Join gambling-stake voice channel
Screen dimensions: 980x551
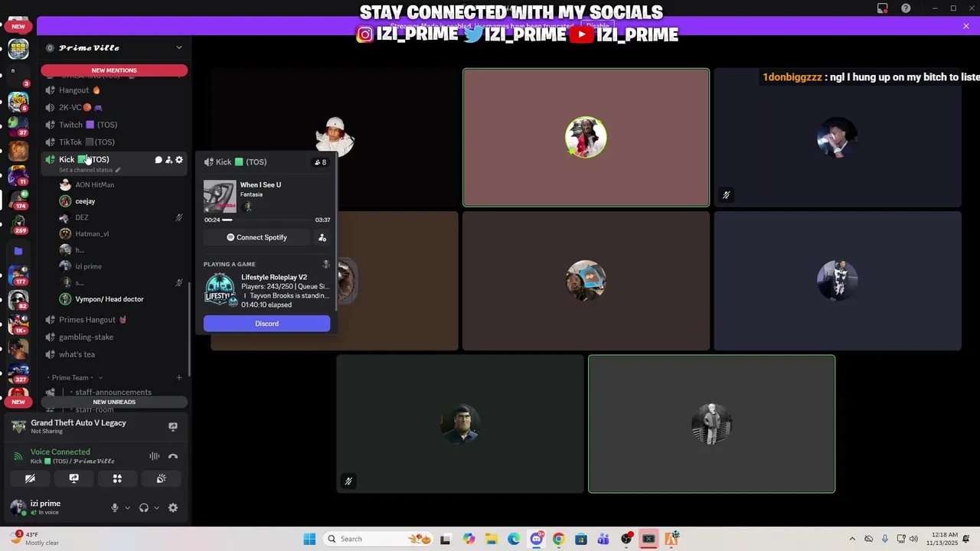click(113, 337)
